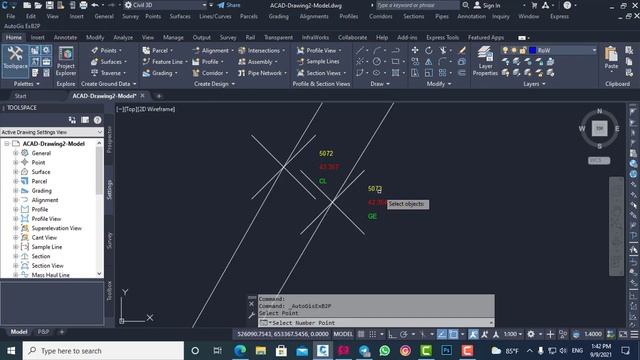640x360 pixels.
Task: Click Sign In in title bar
Action: (487, 5)
